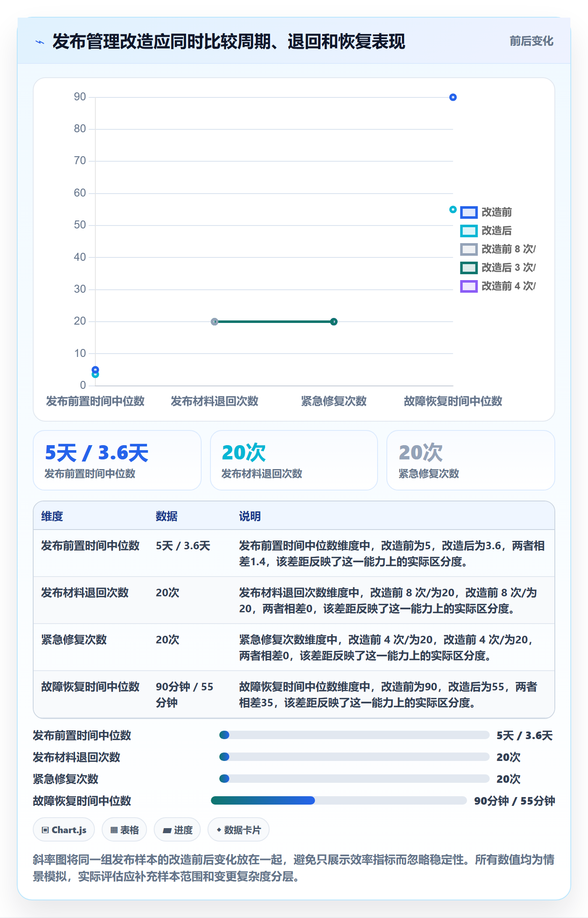Click the x-axis label 发布材料退回次数
This screenshot has width=588, height=918.
pos(215,401)
